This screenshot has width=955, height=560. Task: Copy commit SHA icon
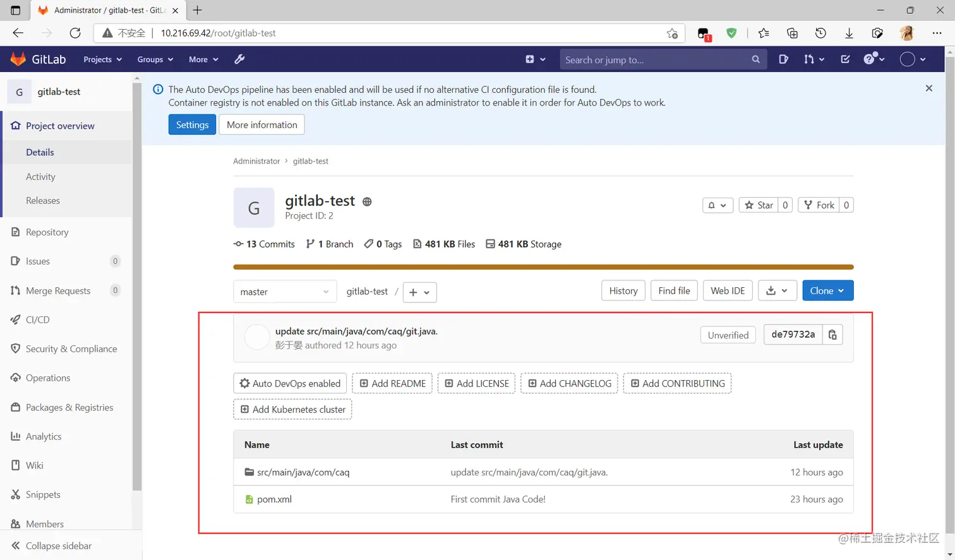click(x=832, y=335)
